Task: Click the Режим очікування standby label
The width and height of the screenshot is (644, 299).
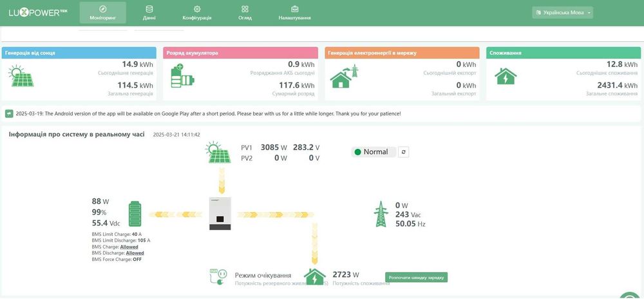Action: [263, 275]
